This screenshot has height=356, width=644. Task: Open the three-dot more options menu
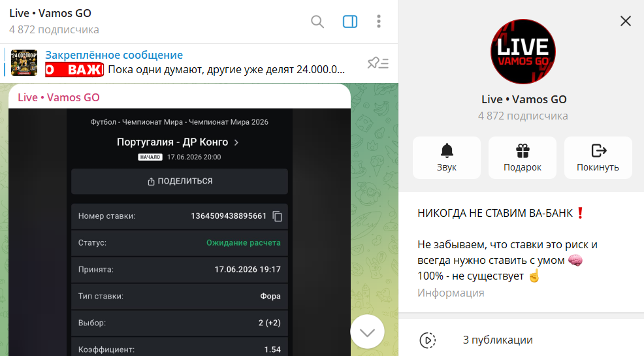click(379, 22)
